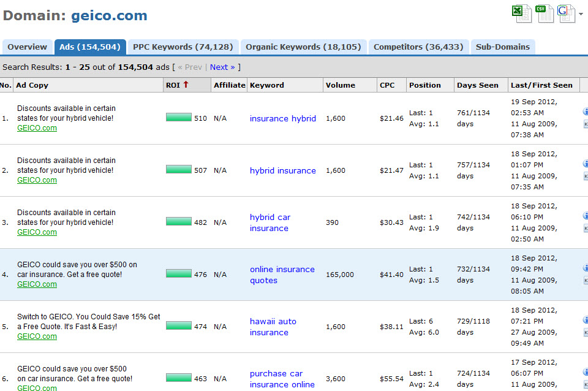Click K icon in hybrid insurance row
The height and width of the screenshot is (391, 588).
click(x=586, y=176)
